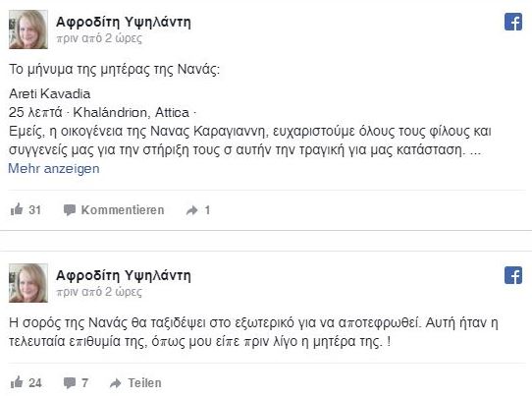Open the 7 comments on second post

pyautogui.click(x=76, y=383)
